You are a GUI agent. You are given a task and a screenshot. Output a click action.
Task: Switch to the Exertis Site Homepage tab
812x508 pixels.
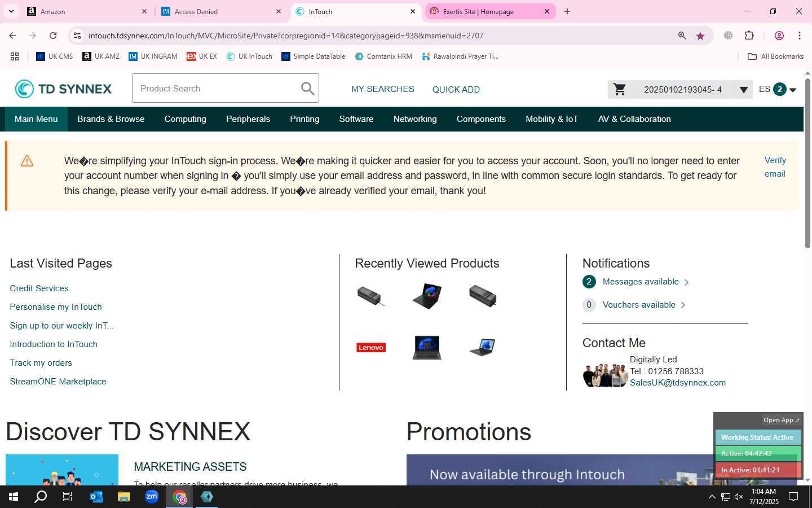point(489,11)
